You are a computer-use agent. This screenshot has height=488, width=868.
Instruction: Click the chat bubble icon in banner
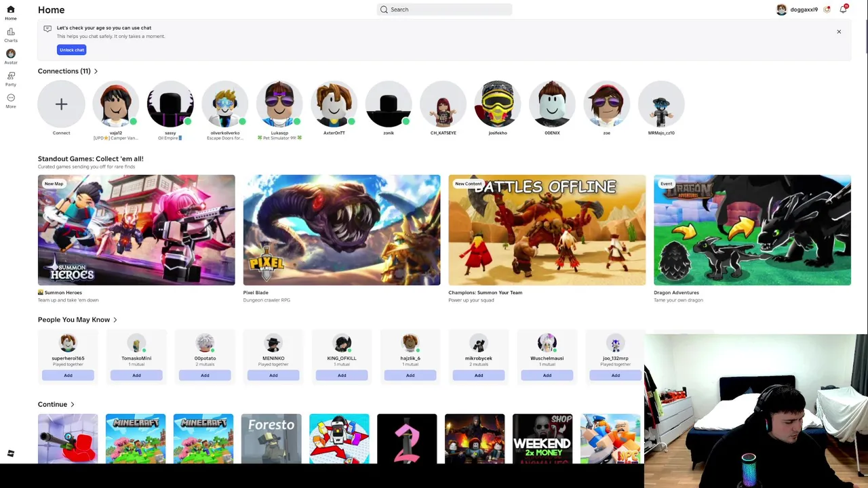[x=47, y=28]
